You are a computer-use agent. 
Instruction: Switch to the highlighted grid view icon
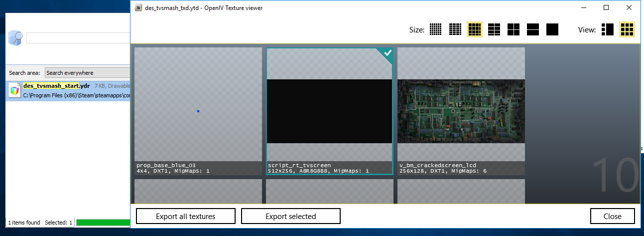pos(627,29)
